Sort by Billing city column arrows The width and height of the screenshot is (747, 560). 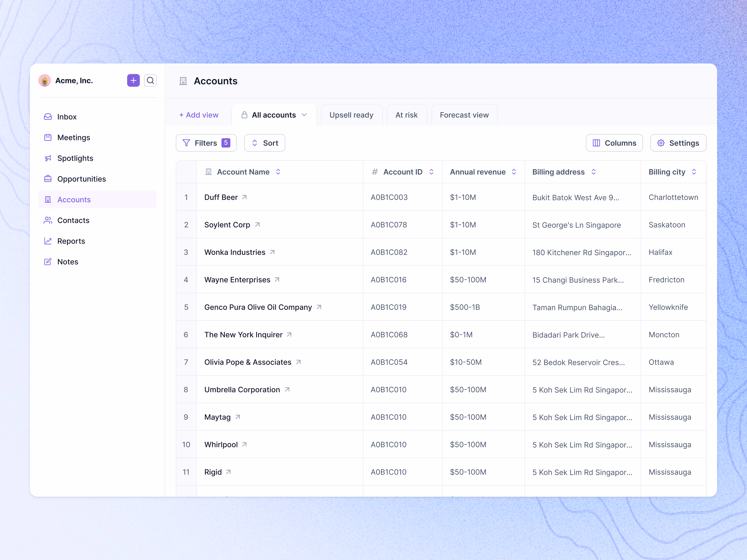[x=694, y=172]
